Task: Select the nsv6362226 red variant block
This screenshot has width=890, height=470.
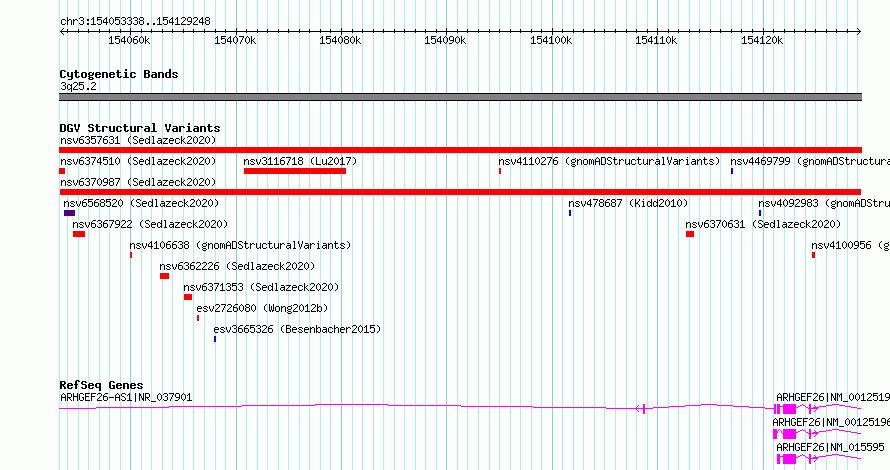Action: click(164, 276)
